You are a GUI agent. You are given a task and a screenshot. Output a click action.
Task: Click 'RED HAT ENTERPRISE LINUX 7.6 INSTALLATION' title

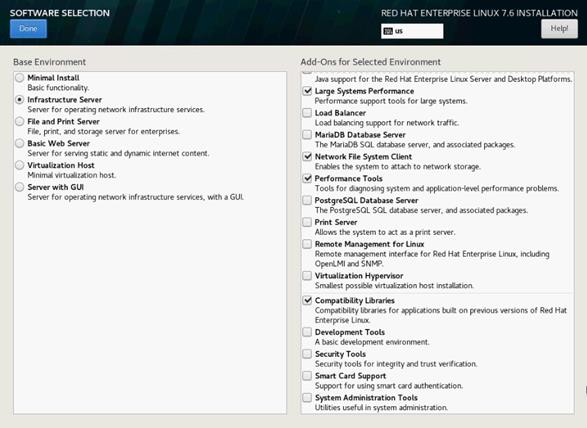(x=479, y=13)
